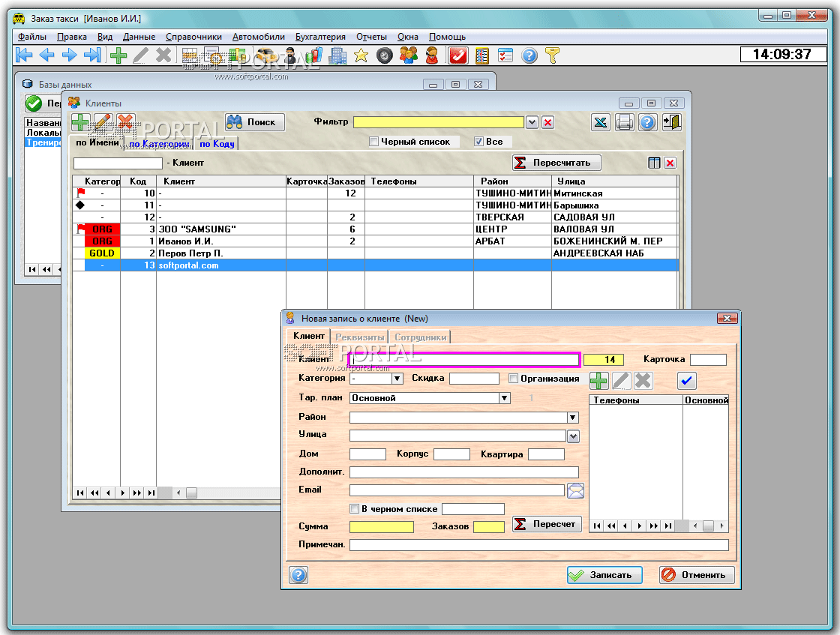Go to previous record in main toolbar
The height and width of the screenshot is (635, 840).
(47, 55)
